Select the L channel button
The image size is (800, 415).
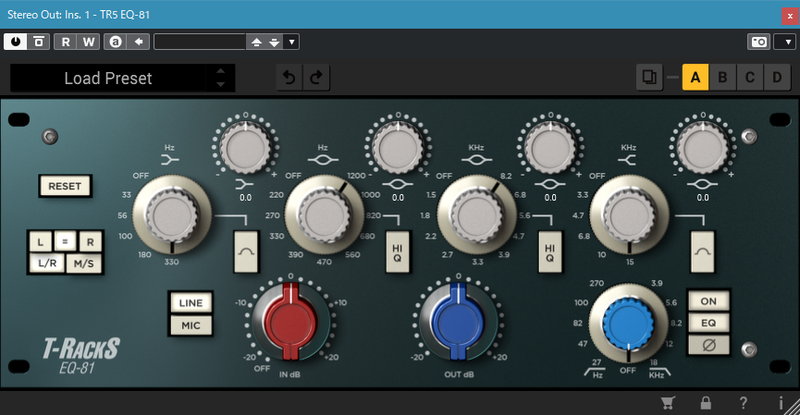[40, 241]
